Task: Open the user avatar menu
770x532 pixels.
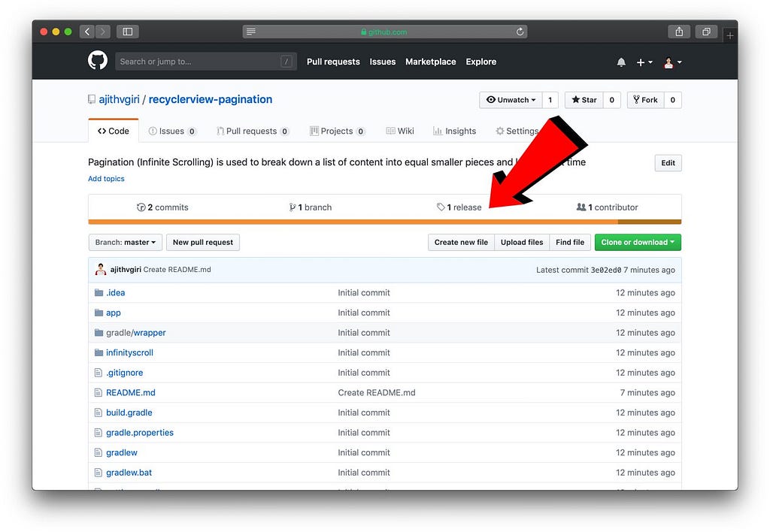Action: pyautogui.click(x=673, y=62)
